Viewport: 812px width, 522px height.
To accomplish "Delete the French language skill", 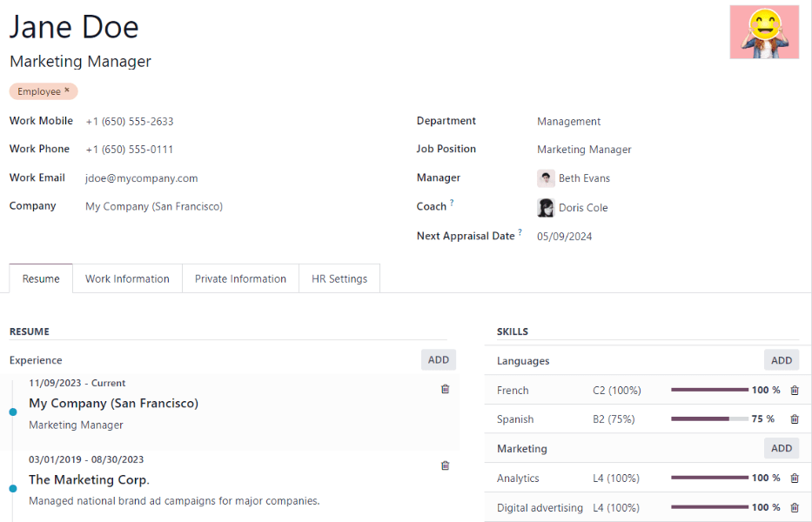I will [795, 390].
